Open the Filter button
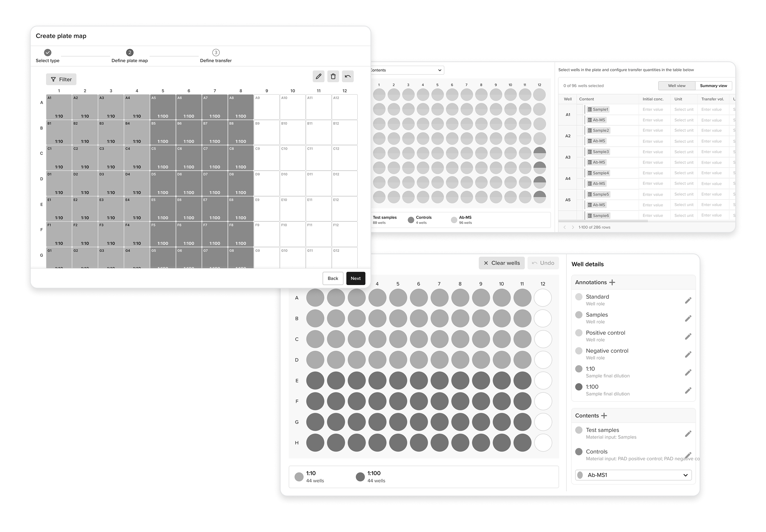The image size is (766, 532). (x=61, y=79)
